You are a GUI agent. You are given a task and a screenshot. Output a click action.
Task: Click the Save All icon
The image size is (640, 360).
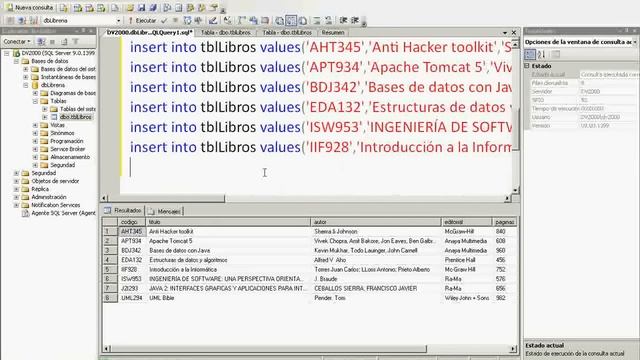tap(153, 7)
